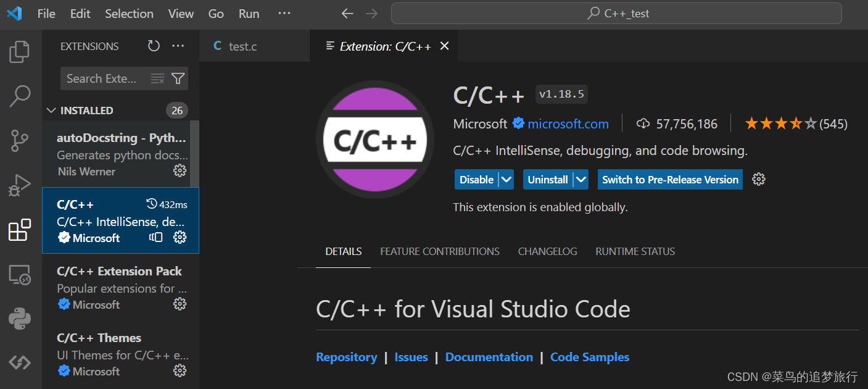Switch to the CHANGELOG tab

548,251
